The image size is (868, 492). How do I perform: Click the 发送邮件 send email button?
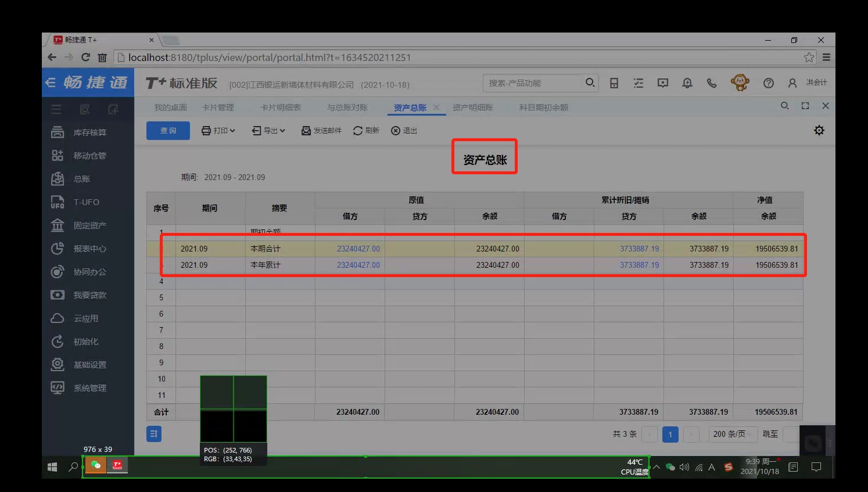[x=321, y=131]
